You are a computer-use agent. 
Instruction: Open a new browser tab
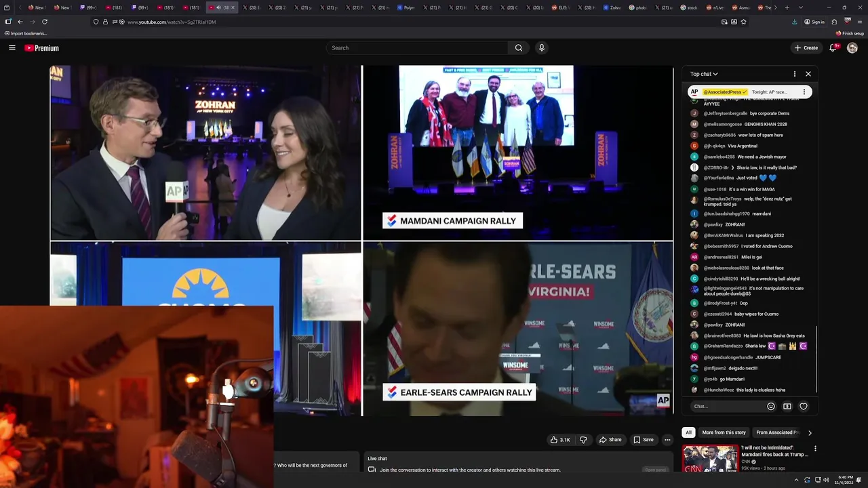click(x=787, y=7)
